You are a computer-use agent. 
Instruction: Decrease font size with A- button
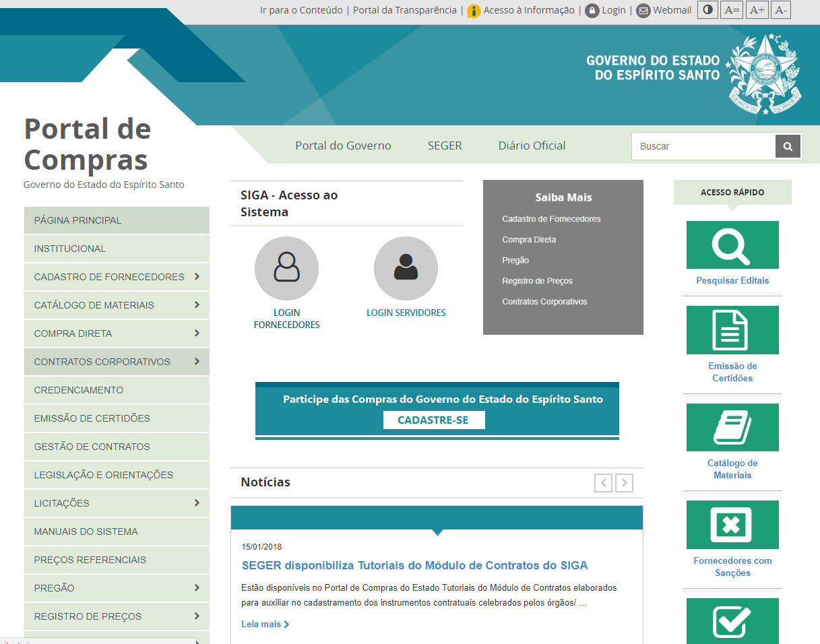(780, 10)
